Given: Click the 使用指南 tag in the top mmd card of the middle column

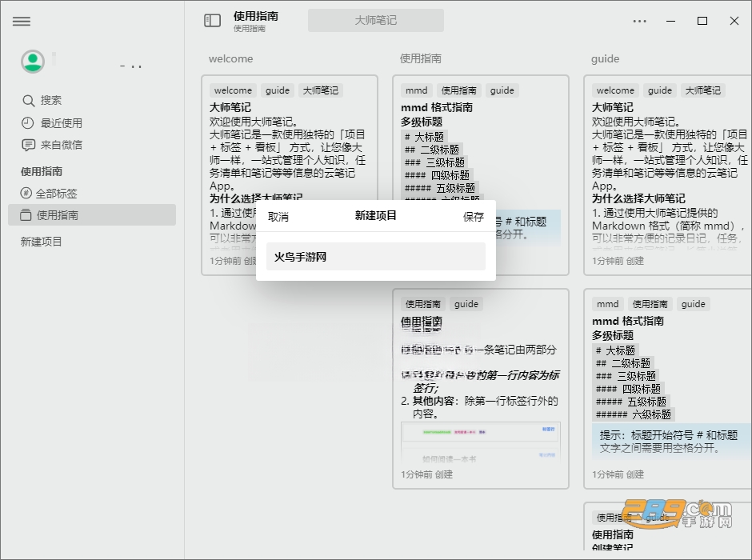Looking at the screenshot, I should click(x=458, y=90).
